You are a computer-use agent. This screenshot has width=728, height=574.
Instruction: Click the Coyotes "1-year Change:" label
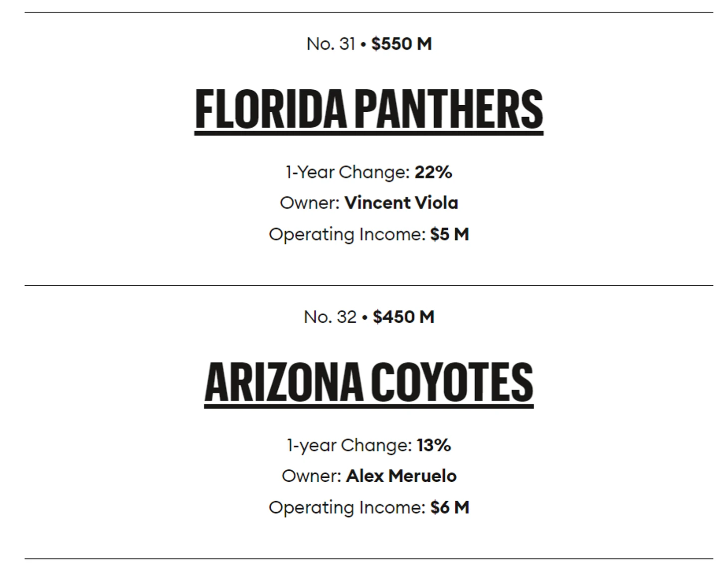click(349, 445)
